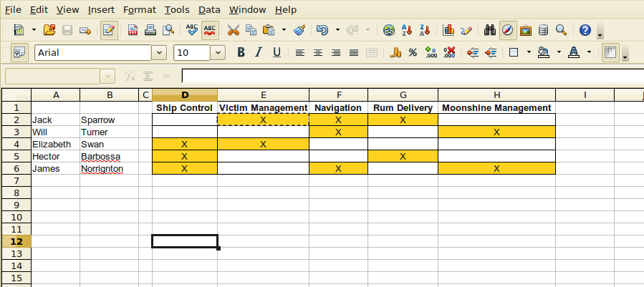Open the Tools menu
The height and width of the screenshot is (287, 644).
tap(177, 10)
